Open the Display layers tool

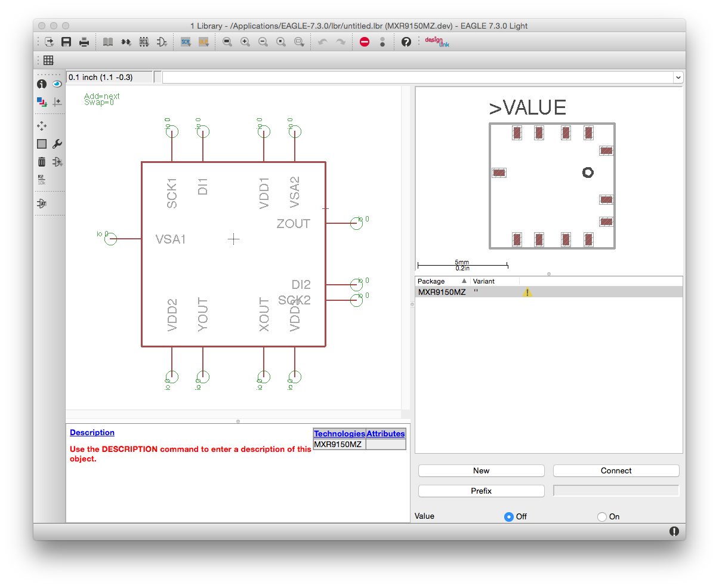pos(42,102)
